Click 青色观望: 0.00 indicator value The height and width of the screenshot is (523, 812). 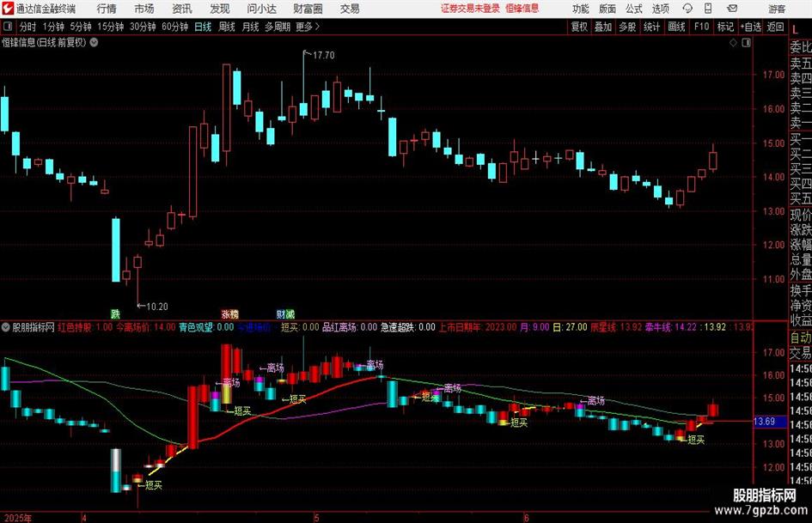click(x=206, y=326)
